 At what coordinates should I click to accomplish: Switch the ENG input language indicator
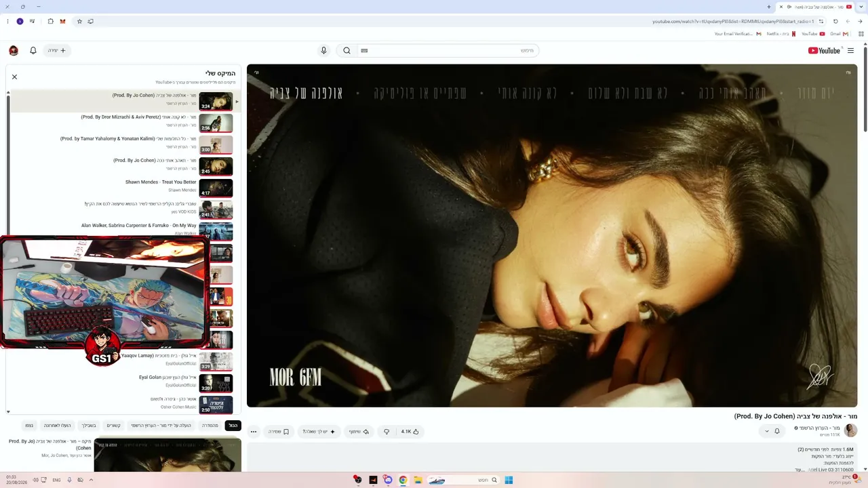(x=56, y=480)
